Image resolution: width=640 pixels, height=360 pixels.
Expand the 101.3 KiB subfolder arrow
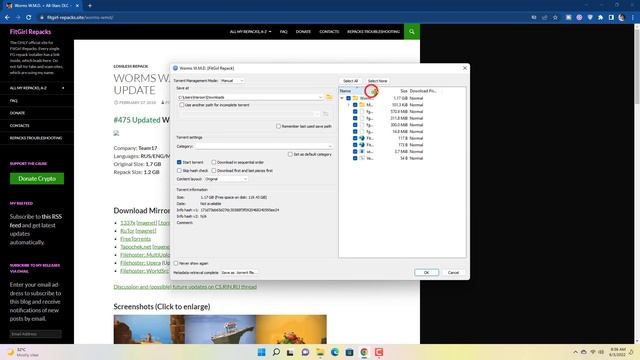349,105
